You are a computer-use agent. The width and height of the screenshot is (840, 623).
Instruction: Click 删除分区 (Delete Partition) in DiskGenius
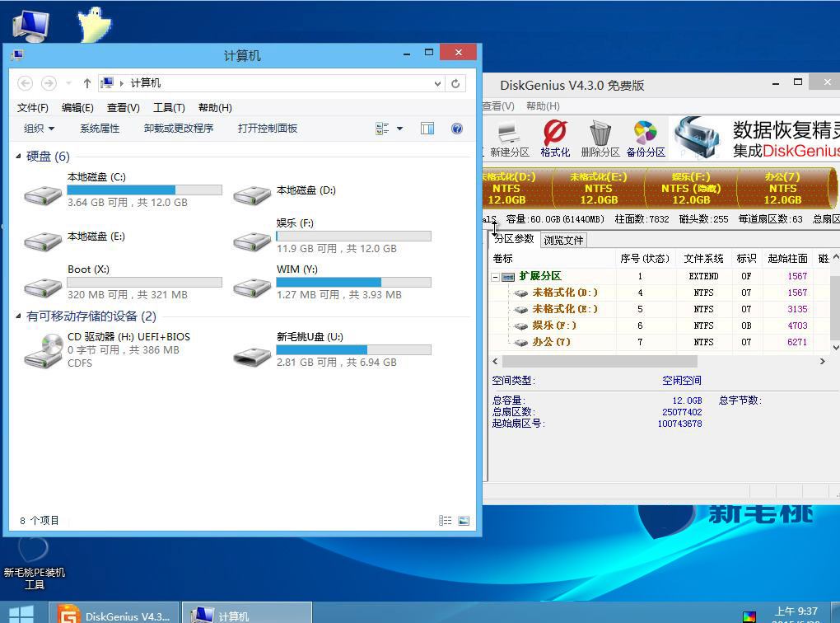[x=600, y=139]
